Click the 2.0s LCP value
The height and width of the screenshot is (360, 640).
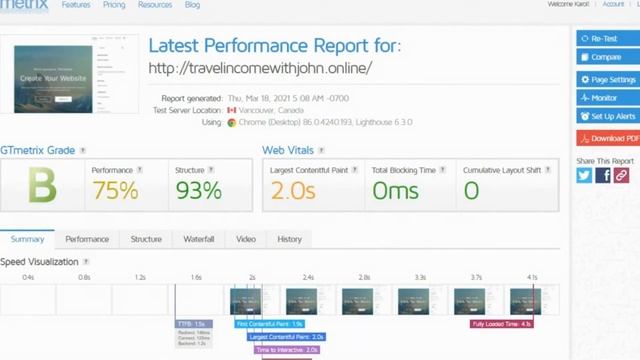pyautogui.click(x=293, y=191)
